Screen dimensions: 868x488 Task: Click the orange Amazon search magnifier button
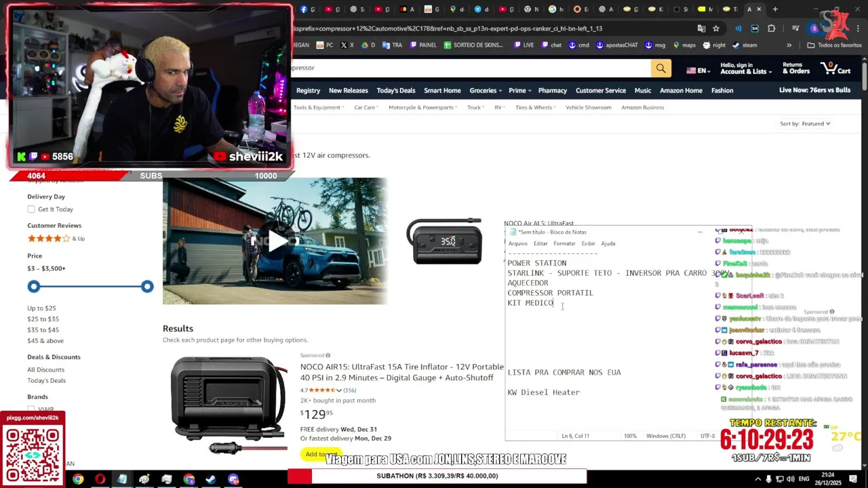[660, 68]
